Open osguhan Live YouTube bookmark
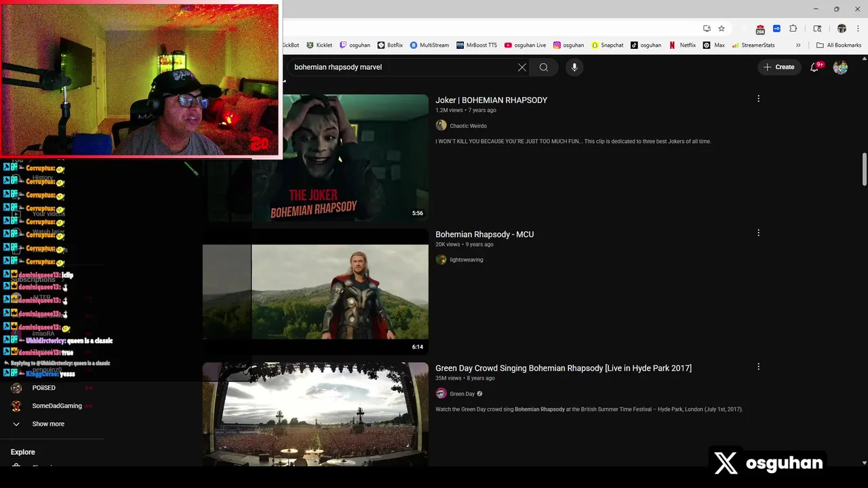 pos(525,45)
